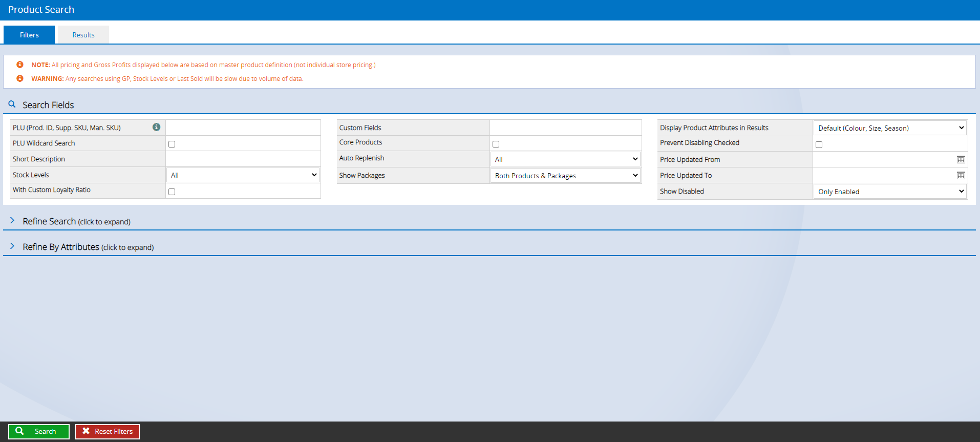Click the 'Auto Replenish' label

tap(361, 158)
